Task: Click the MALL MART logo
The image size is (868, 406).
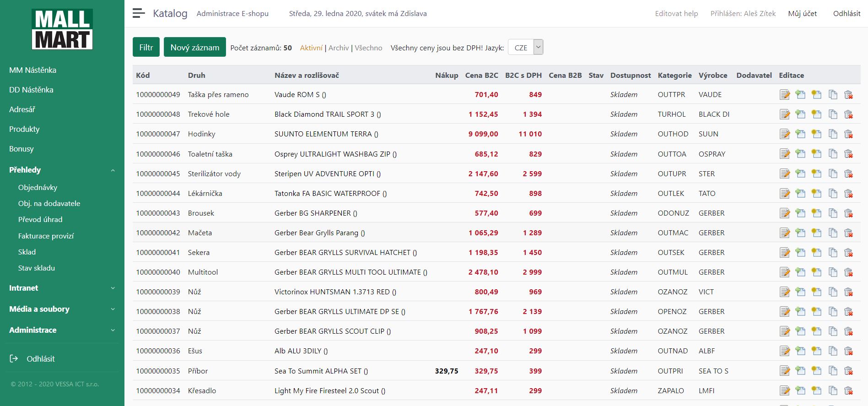Action: tap(62, 29)
